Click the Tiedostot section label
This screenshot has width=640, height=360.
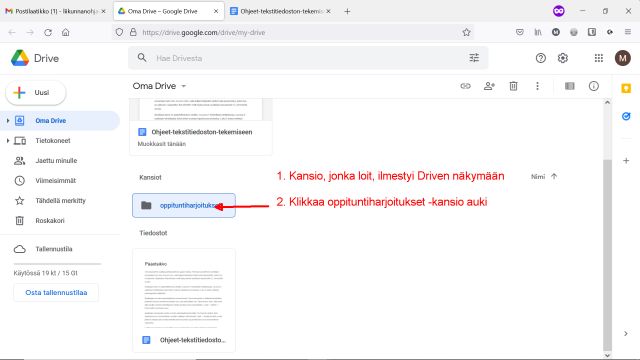(153, 233)
